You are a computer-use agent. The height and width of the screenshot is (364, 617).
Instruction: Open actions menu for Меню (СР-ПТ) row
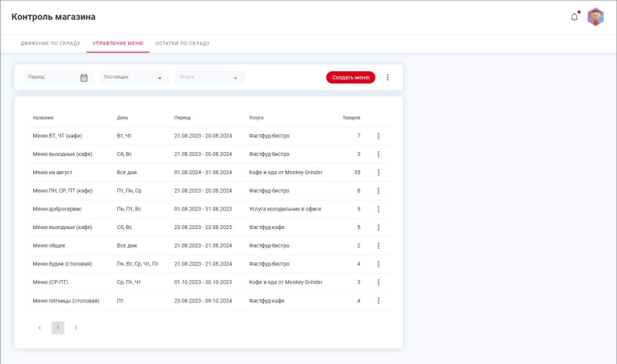(379, 282)
